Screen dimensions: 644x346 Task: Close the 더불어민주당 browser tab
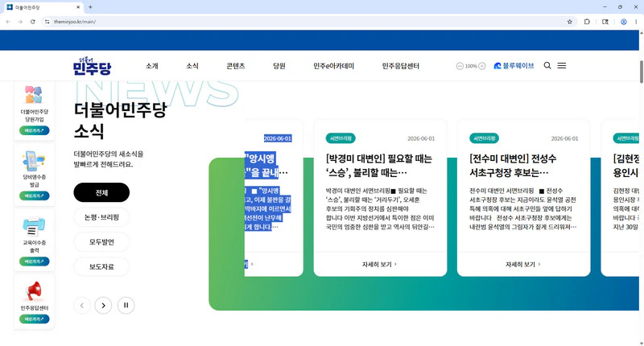pos(78,7)
